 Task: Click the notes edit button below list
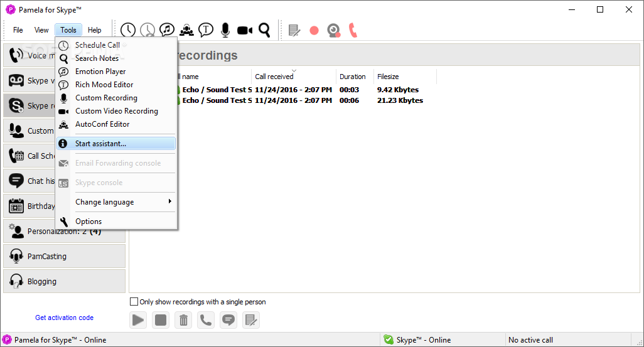(x=250, y=320)
